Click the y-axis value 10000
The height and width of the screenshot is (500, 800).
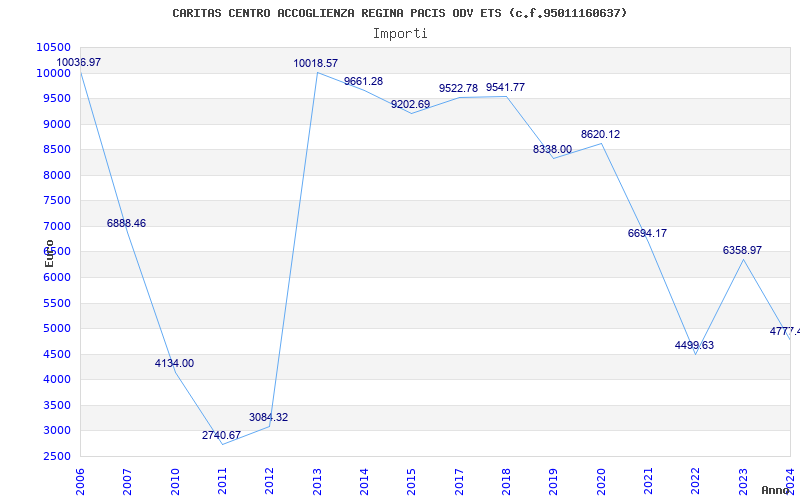coord(54,73)
